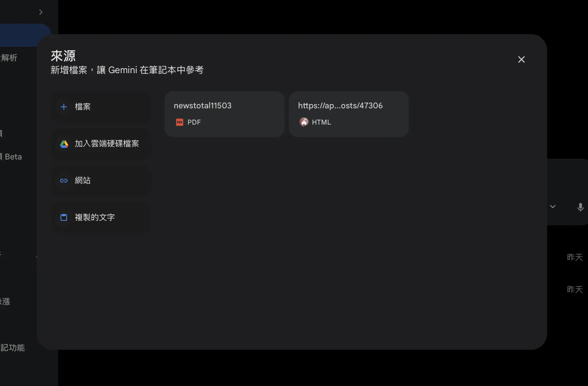Click the PDF label on newstotal11503 card

tap(194, 122)
